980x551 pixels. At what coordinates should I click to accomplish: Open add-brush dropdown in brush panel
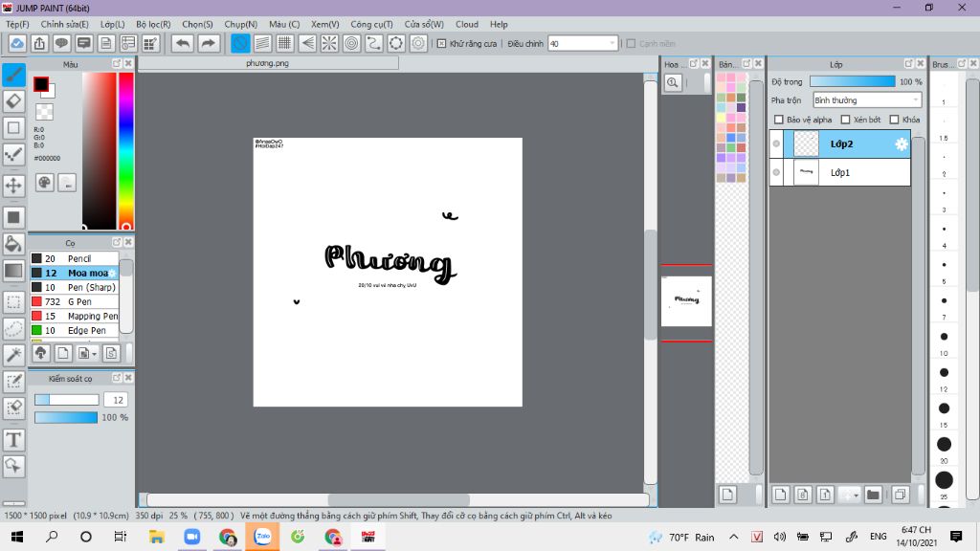[86, 354]
